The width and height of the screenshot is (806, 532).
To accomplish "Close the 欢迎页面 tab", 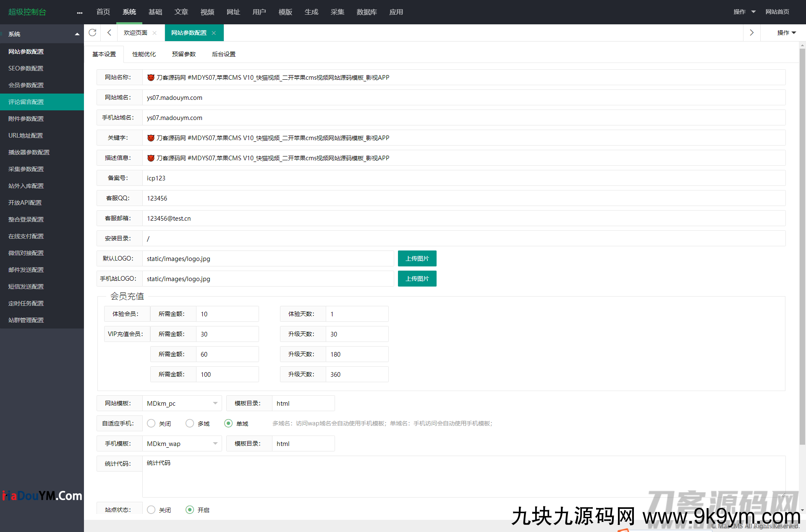I will point(154,33).
